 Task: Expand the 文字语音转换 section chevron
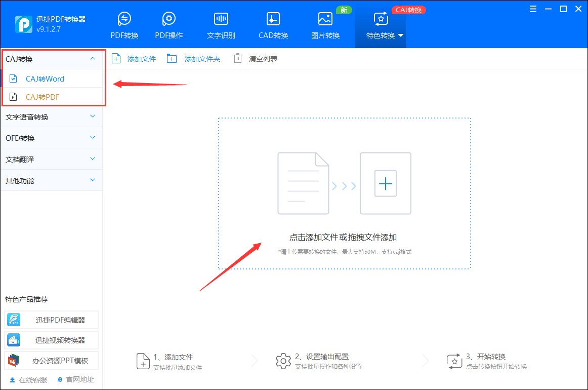(x=93, y=116)
